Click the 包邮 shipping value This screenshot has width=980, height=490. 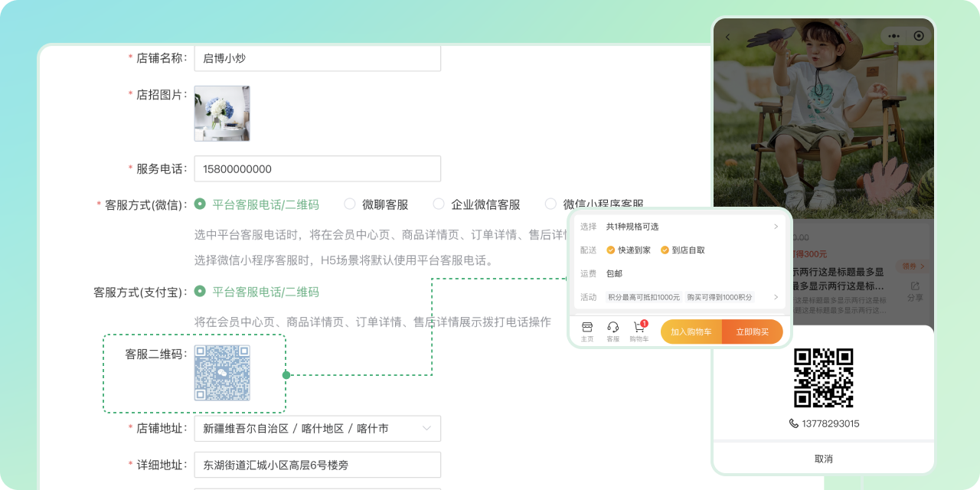click(614, 273)
